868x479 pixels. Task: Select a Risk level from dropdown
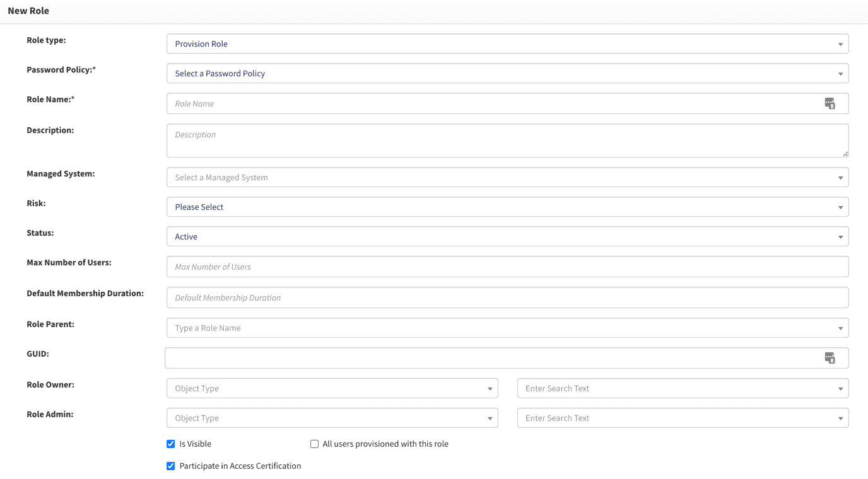[x=507, y=207]
